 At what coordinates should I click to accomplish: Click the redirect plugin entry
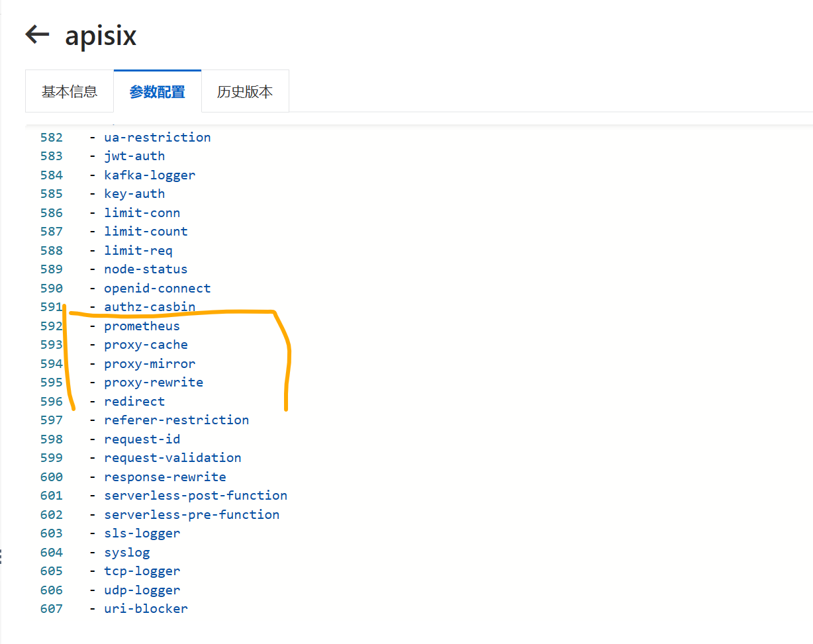134,401
